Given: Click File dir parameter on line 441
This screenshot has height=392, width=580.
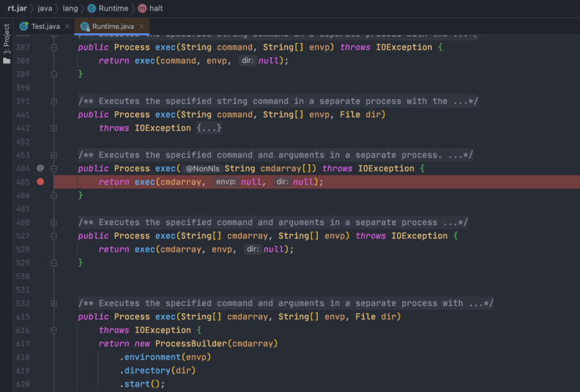Looking at the screenshot, I should [360, 114].
